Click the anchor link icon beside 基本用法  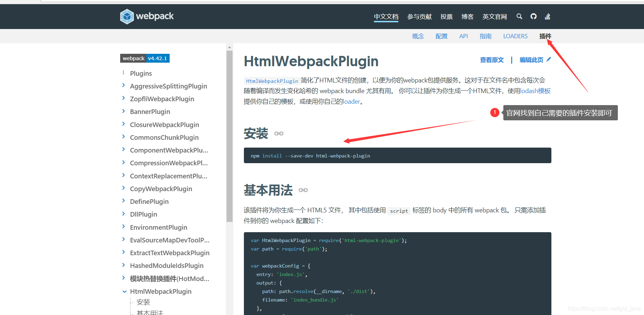click(303, 190)
